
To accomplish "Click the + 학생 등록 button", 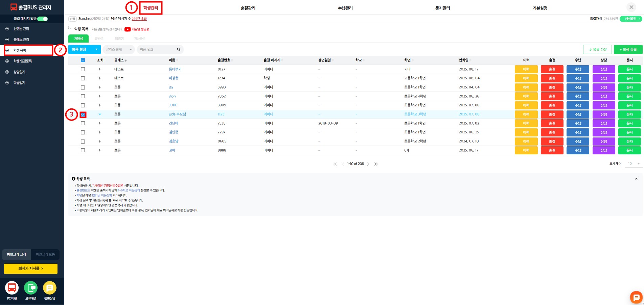I will tap(628, 50).
